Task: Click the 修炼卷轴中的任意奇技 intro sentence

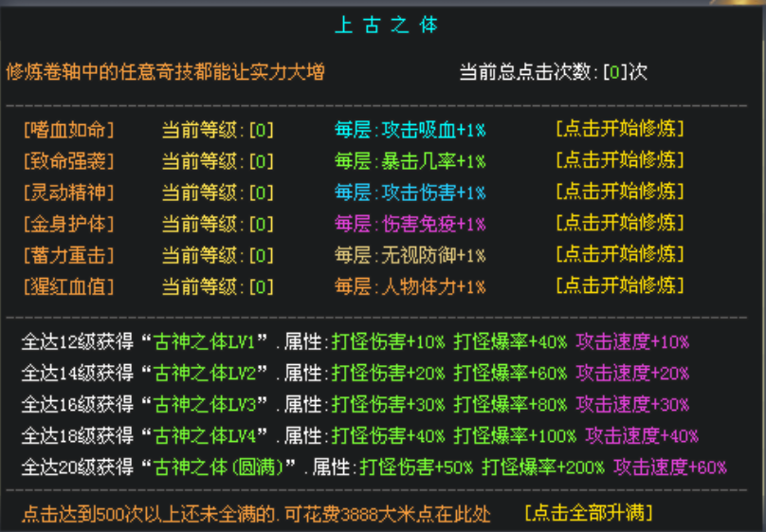Action: click(165, 72)
